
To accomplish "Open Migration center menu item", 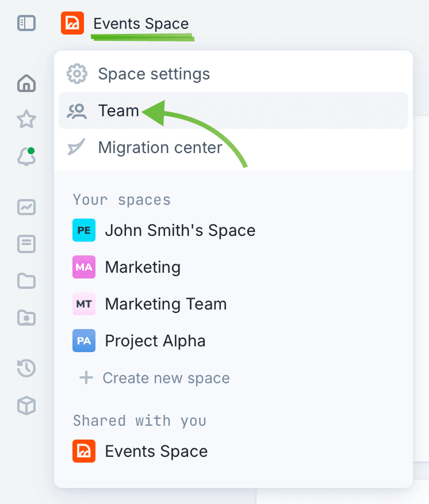I will click(x=160, y=147).
